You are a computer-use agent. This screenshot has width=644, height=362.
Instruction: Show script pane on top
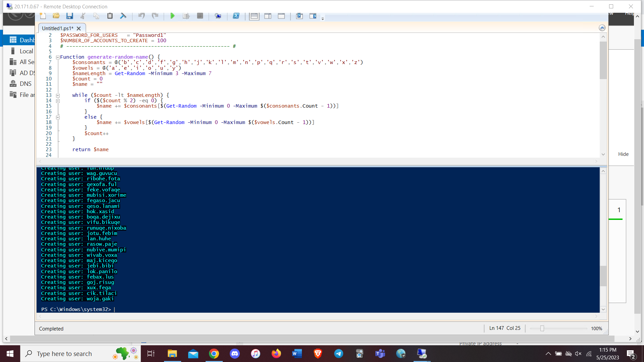pyautogui.click(x=254, y=16)
